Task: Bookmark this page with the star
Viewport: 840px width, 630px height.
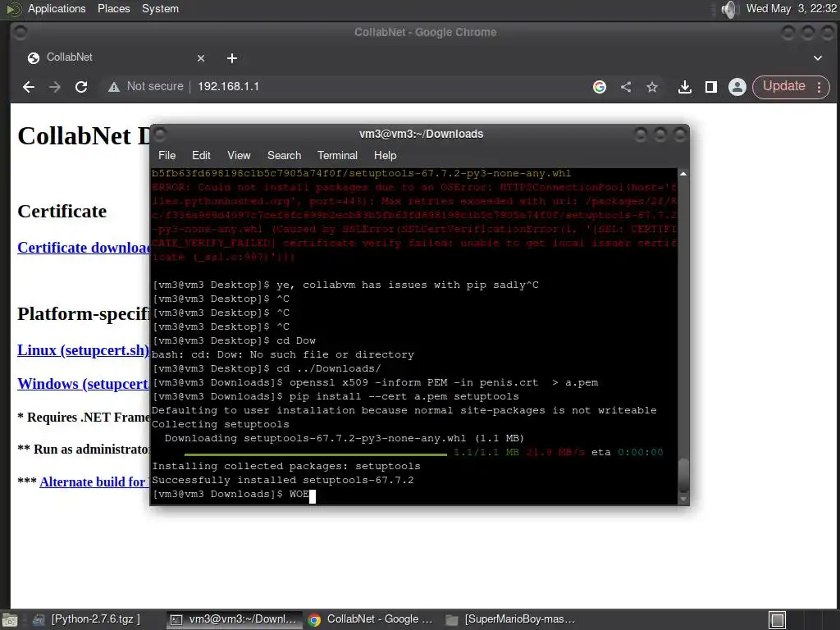Action: coord(651,87)
